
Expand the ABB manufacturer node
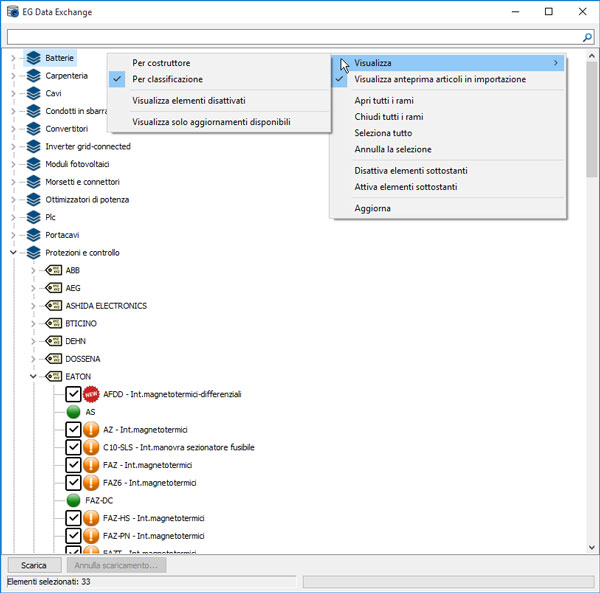coord(33,270)
